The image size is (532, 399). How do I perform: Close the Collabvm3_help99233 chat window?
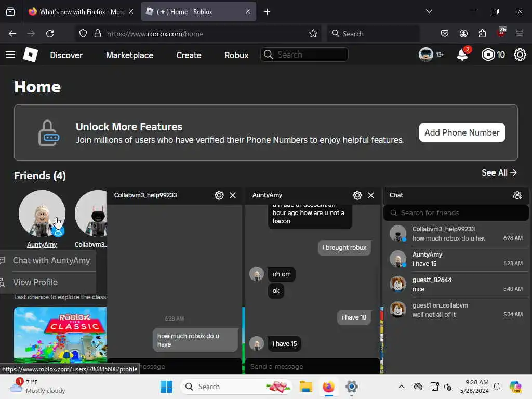coord(233,195)
